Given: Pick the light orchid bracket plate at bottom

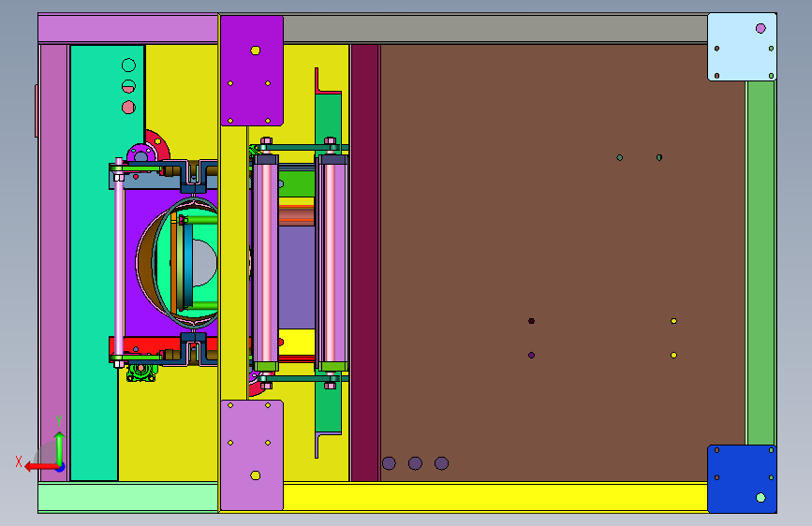Looking at the screenshot, I should (x=252, y=455).
